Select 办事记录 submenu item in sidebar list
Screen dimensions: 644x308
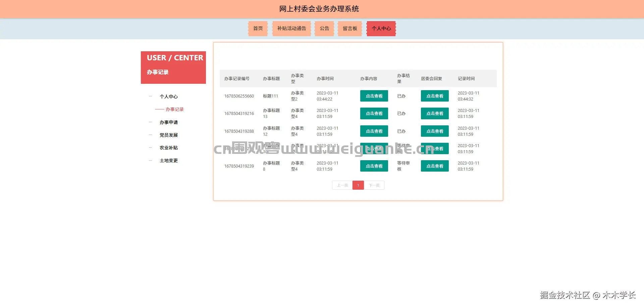pyautogui.click(x=175, y=109)
